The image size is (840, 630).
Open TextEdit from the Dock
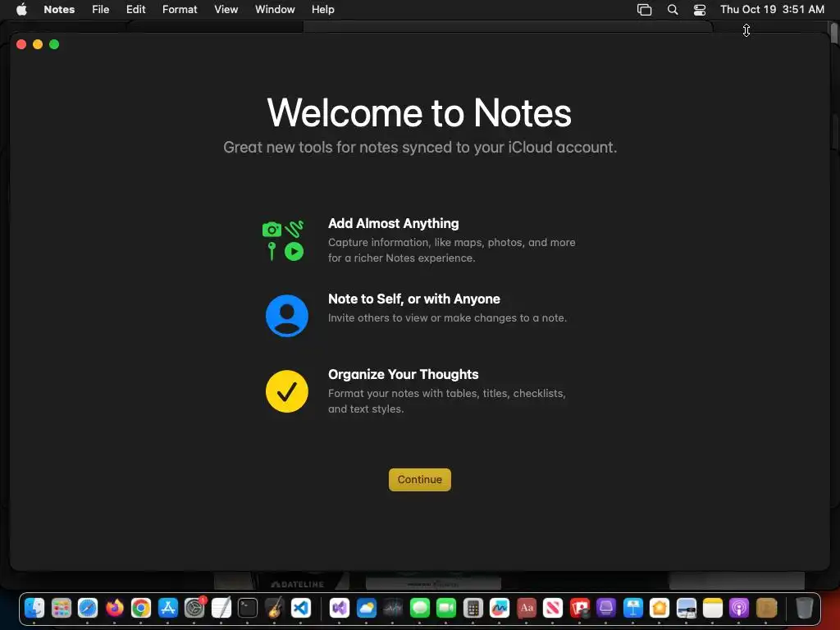click(221, 608)
